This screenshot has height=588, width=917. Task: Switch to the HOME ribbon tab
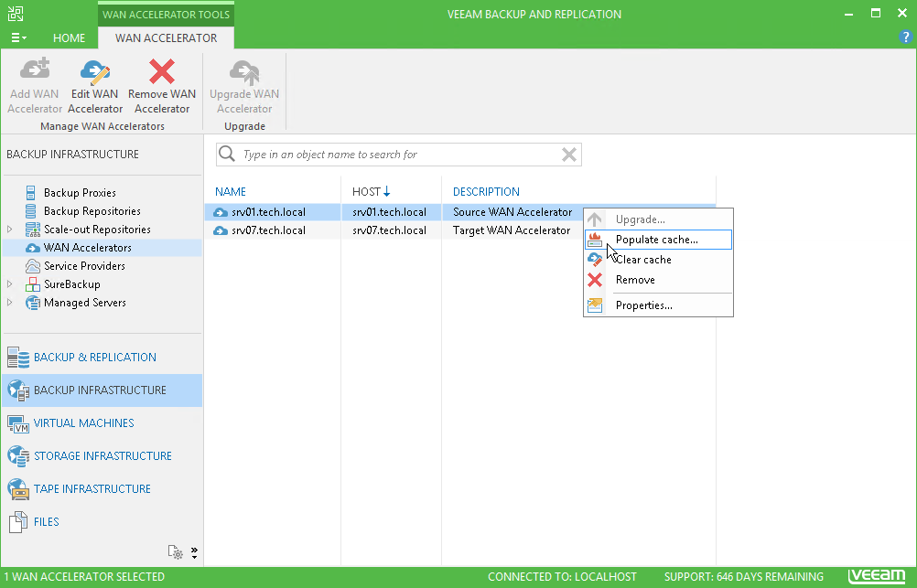point(69,38)
